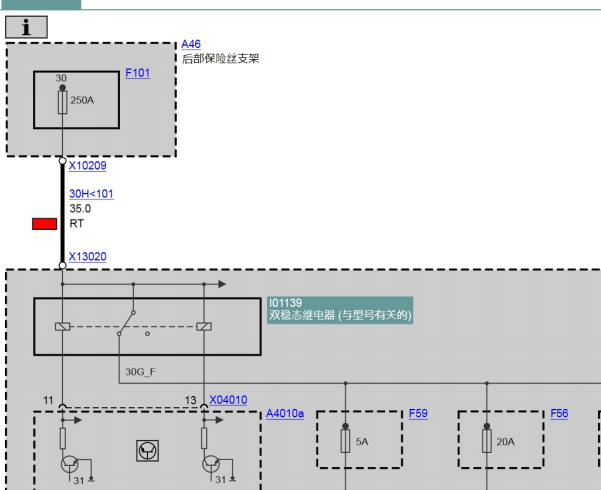Open the 30H<101 wire link
This screenshot has width=601, height=490.
(x=91, y=194)
